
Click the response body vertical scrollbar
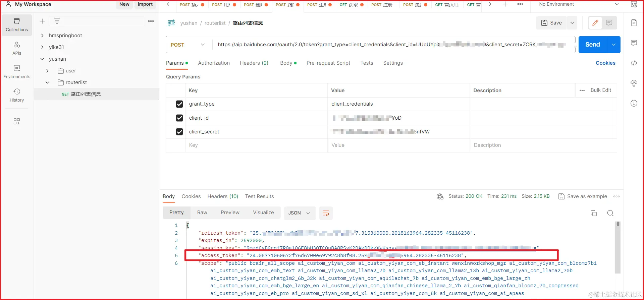pyautogui.click(x=618, y=248)
